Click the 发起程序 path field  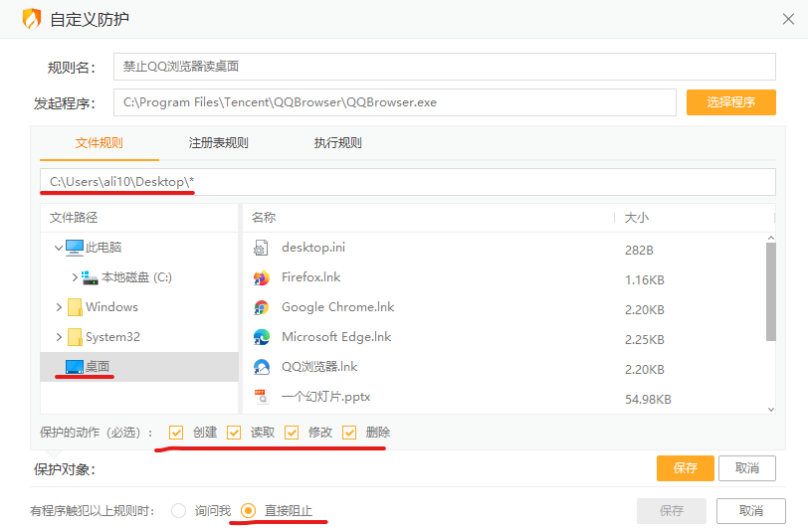point(395,102)
